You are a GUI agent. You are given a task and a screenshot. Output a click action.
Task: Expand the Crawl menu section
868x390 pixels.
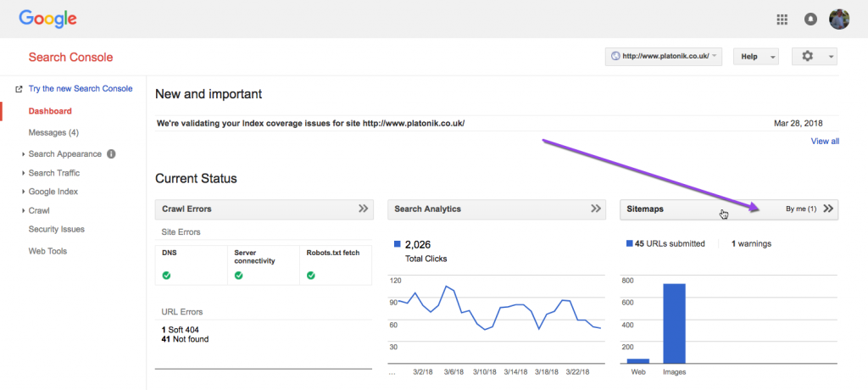(39, 210)
